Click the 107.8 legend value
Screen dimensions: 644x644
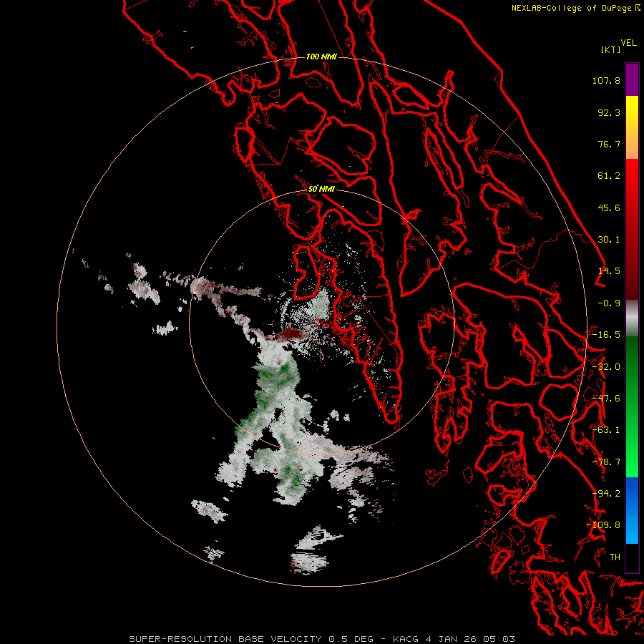point(606,80)
